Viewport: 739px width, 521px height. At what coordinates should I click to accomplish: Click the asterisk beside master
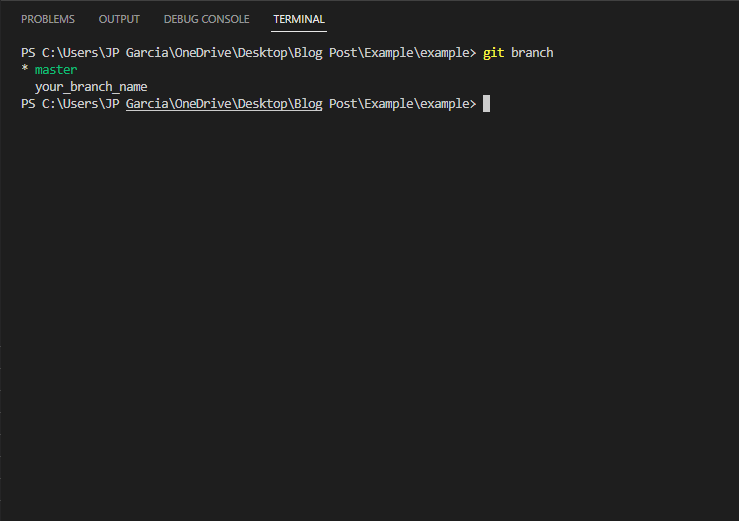point(25,69)
